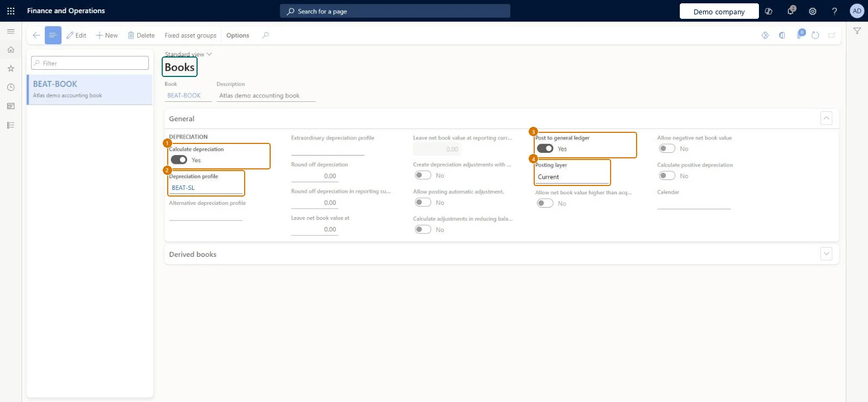Open the Standard view dropdown
Viewport: 868px width, 402px height.
point(188,54)
